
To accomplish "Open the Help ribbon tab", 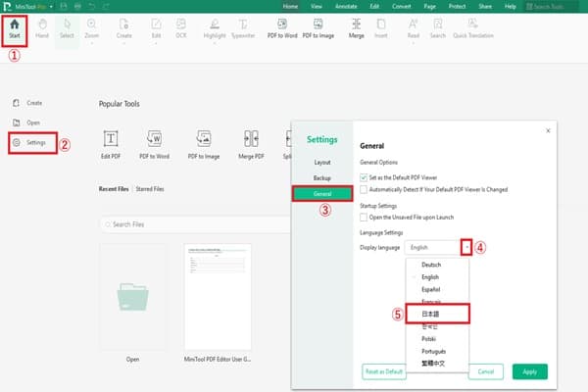I will pyautogui.click(x=510, y=7).
